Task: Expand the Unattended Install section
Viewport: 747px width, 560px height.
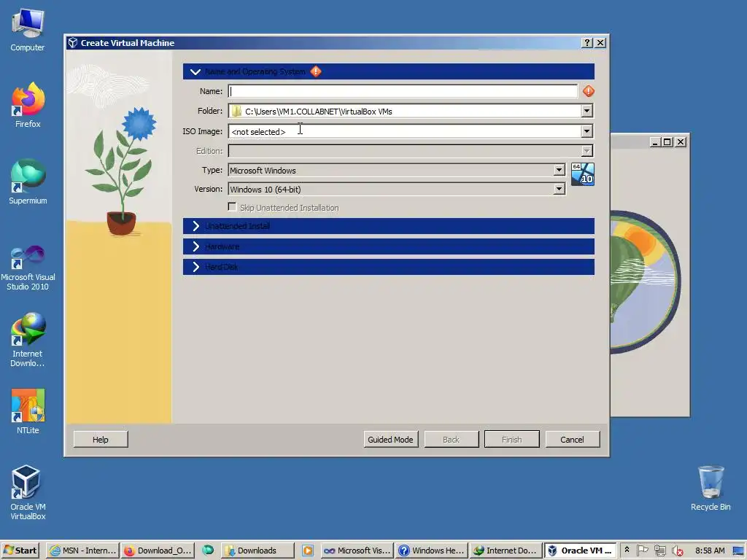Action: (x=196, y=226)
